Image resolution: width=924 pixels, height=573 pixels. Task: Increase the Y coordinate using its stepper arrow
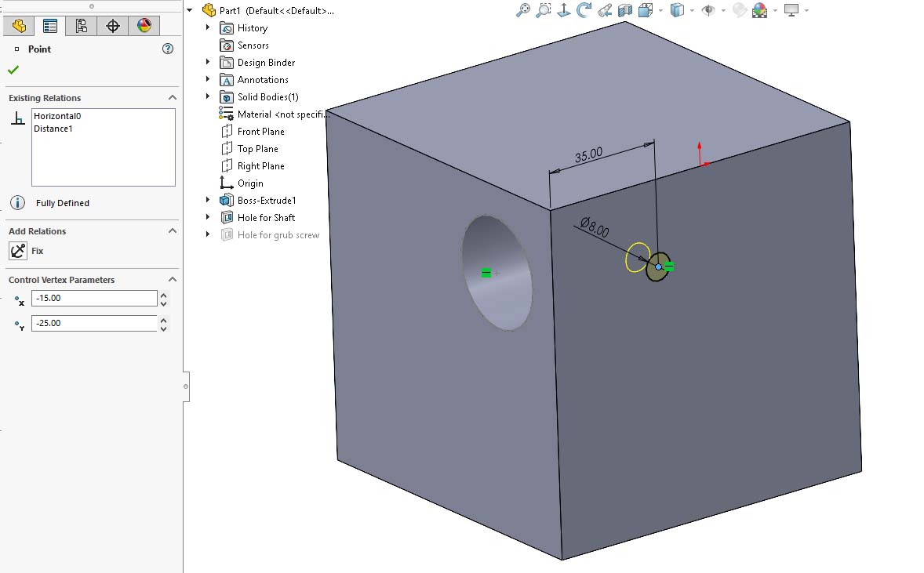[163, 319]
